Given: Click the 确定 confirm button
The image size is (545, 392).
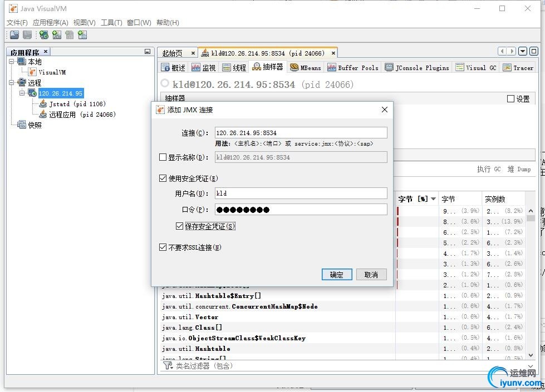Looking at the screenshot, I should click(x=337, y=275).
